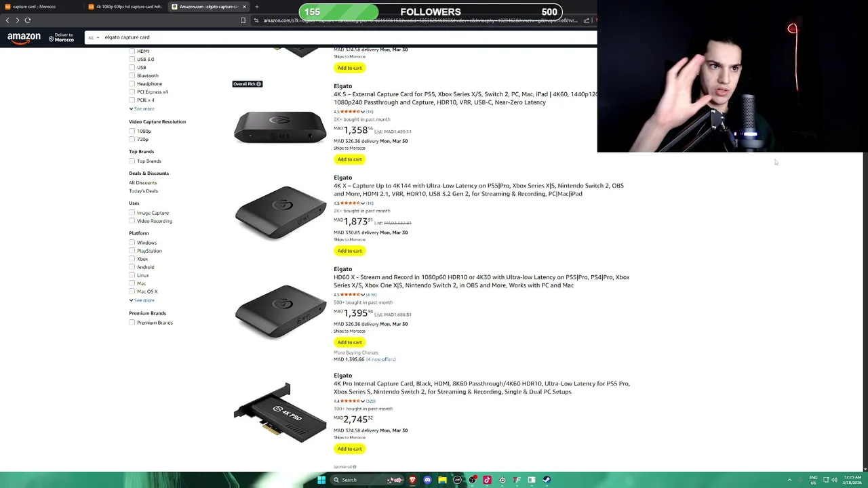
Task: Open File Explorer in the taskbar
Action: click(442, 480)
